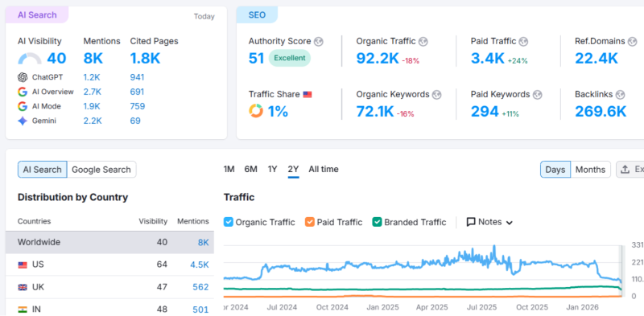
Task: Select the All time range
Action: 324,169
